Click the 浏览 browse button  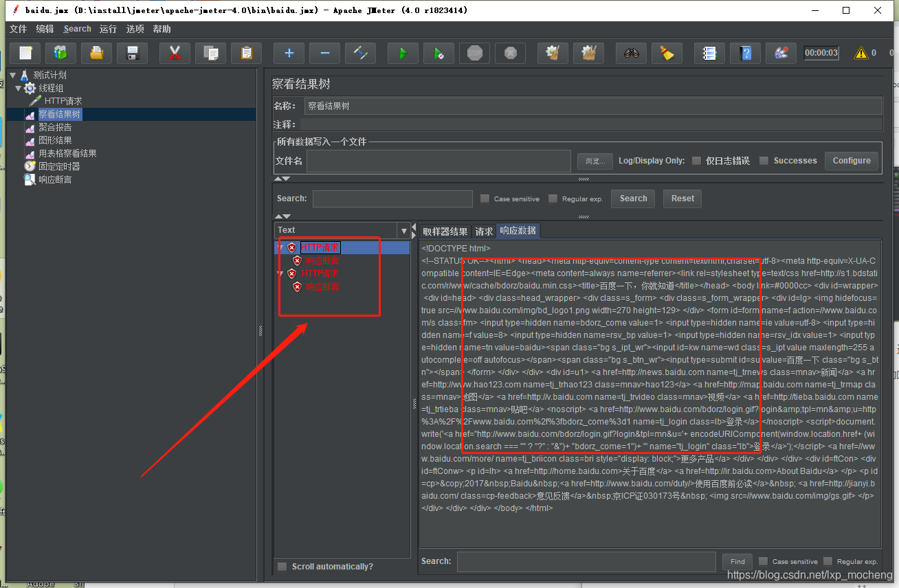click(x=595, y=161)
